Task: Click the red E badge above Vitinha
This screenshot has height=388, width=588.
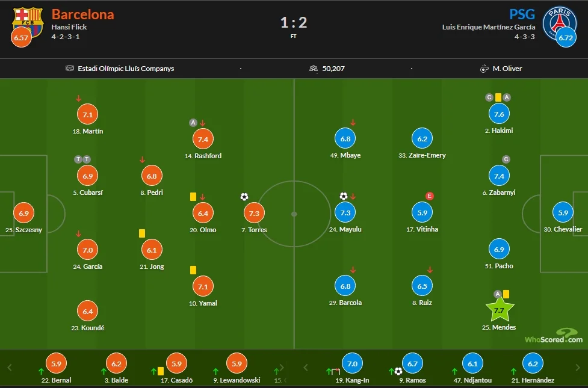Action: 429,196
